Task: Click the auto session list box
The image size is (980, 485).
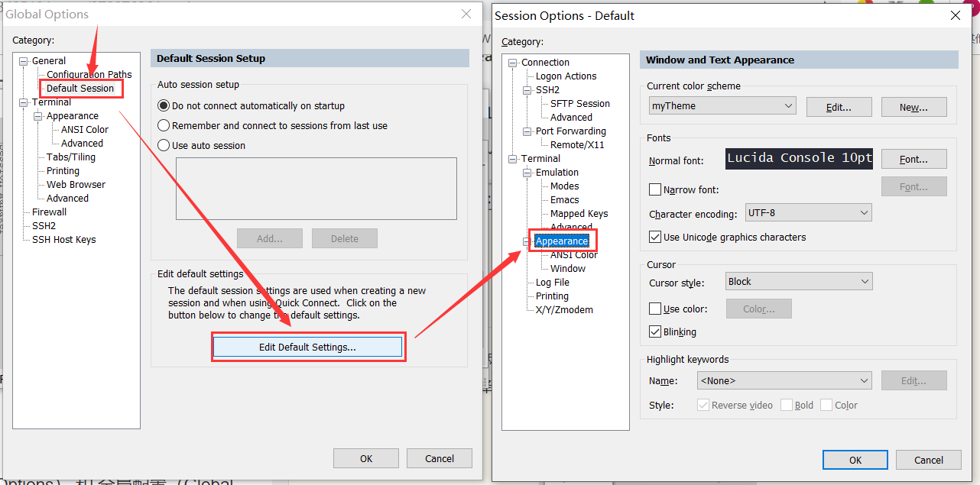Action: click(x=316, y=189)
